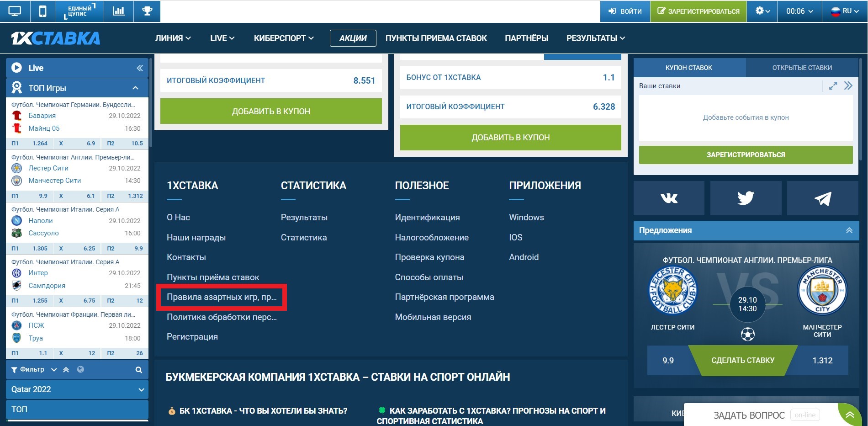
Task: Click Добавить в купон under 8.551 coefficient
Action: [x=271, y=111]
